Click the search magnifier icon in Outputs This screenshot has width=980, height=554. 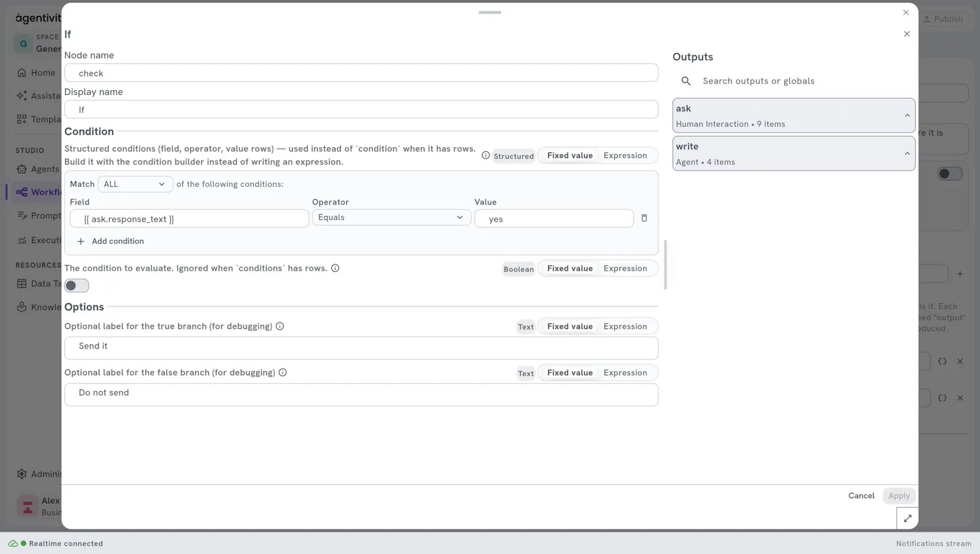pyautogui.click(x=686, y=81)
